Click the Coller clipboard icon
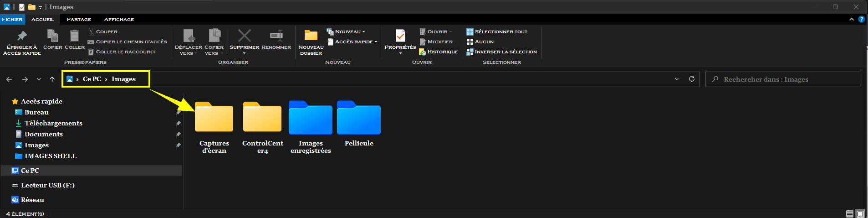The image size is (868, 218). click(75, 36)
